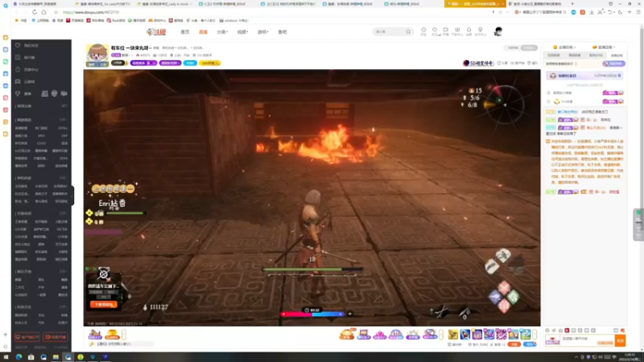Click the yellow tag pill under the title

coord(209,64)
